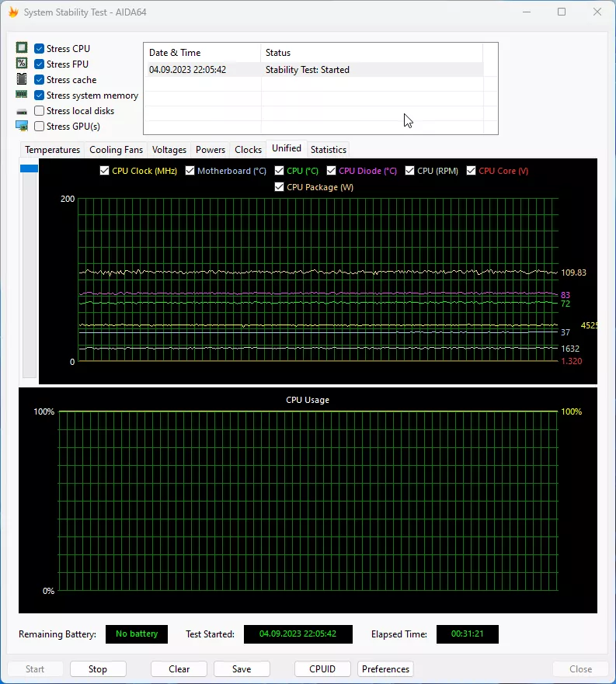
Task: Minimize the AIDA64 window
Action: [527, 12]
